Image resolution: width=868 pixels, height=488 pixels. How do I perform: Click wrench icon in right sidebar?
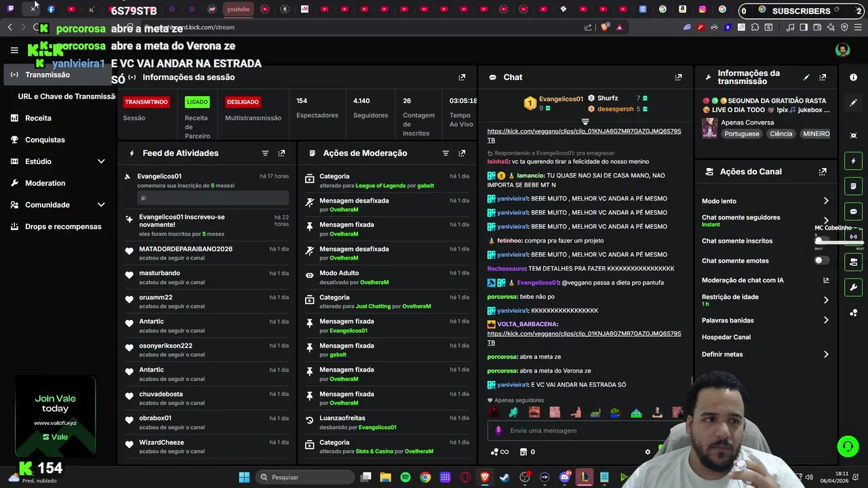[x=853, y=287]
